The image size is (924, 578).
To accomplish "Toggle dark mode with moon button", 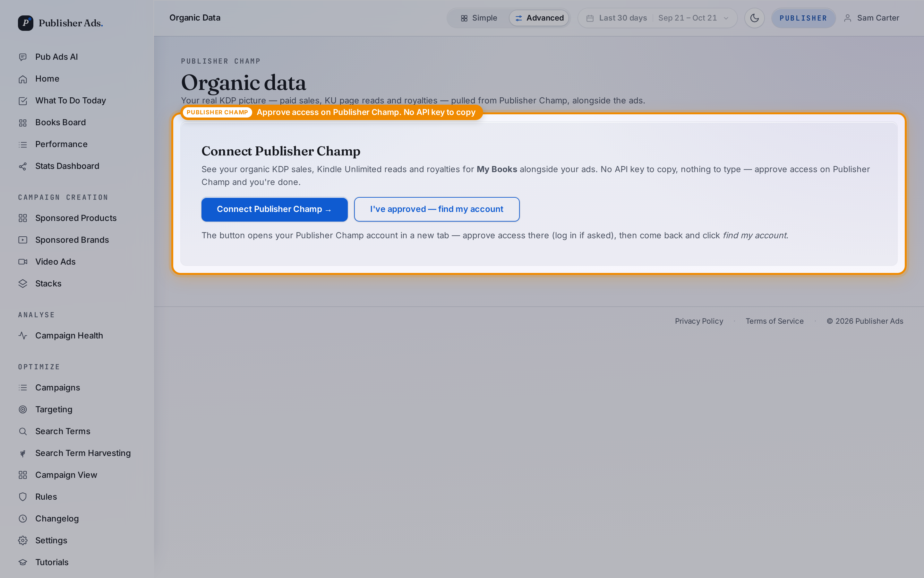I will coord(754,18).
